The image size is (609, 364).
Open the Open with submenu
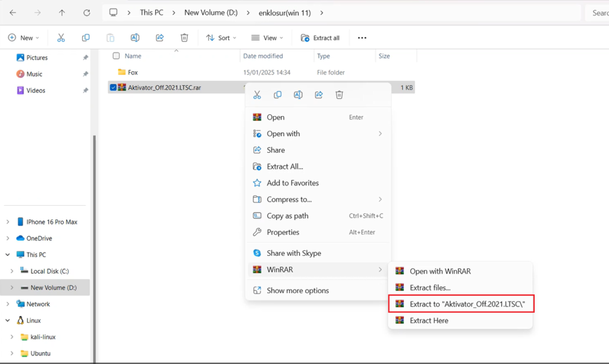click(318, 134)
